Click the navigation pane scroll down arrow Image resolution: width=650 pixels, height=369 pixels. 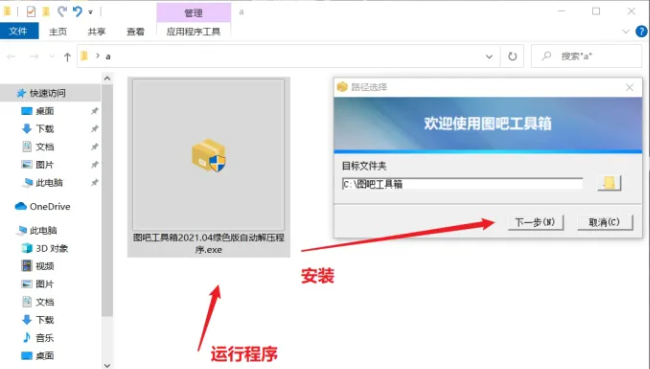pyautogui.click(x=107, y=365)
